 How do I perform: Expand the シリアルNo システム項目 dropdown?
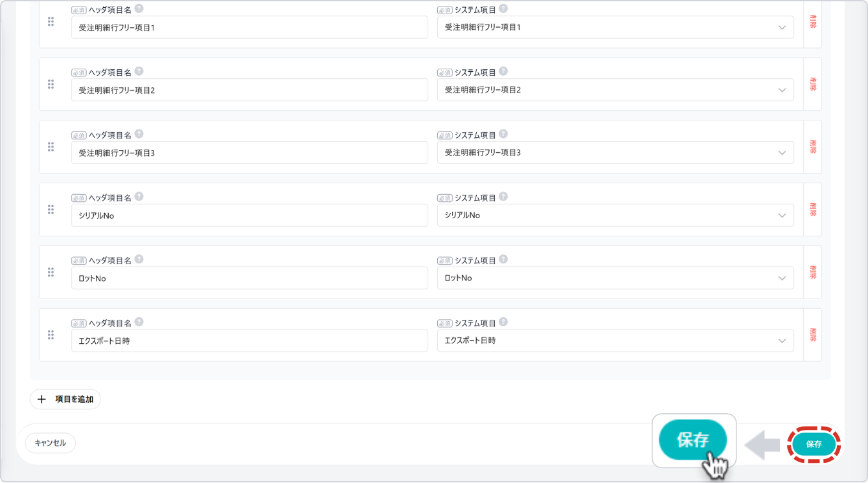coord(615,215)
